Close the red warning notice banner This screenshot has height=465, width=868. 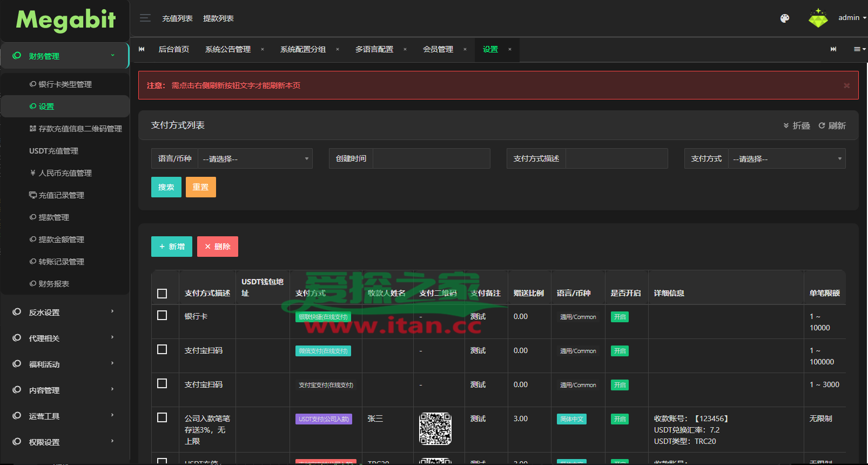(846, 85)
